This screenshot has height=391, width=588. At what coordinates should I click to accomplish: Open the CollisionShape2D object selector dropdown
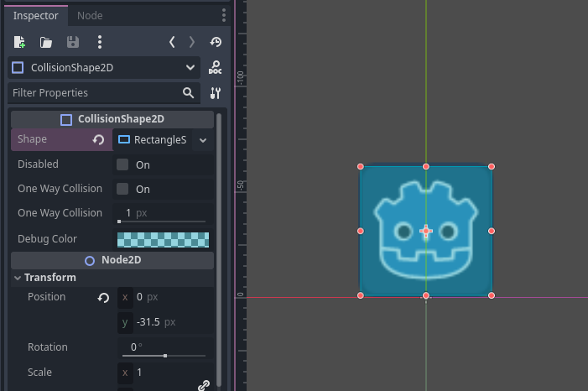[x=104, y=67]
